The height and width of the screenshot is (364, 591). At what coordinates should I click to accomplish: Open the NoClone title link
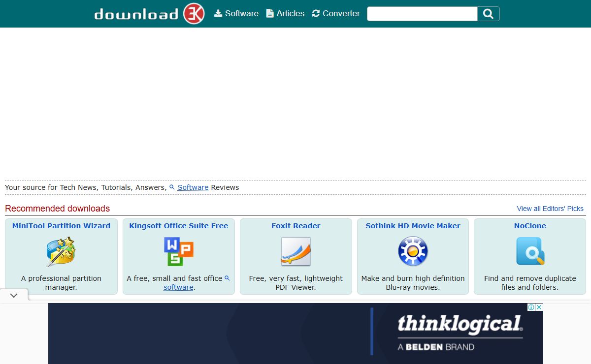(x=530, y=226)
